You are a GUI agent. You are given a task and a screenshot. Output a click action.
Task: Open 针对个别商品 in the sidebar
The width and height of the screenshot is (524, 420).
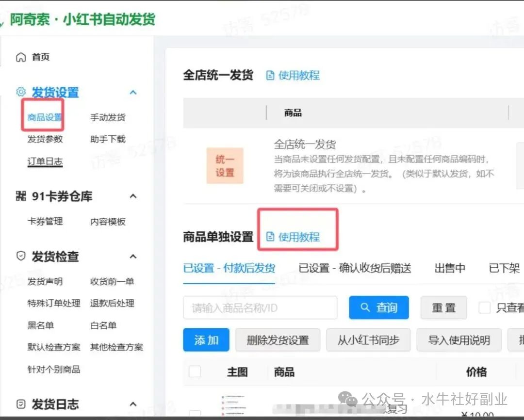54,369
